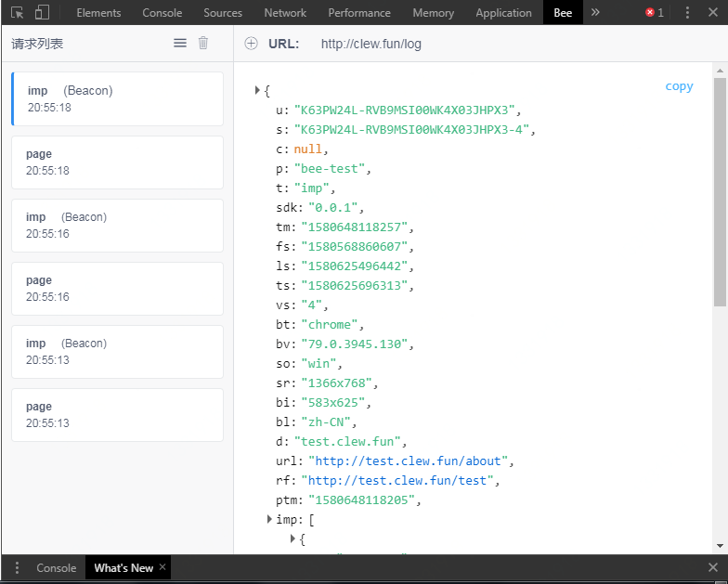Open the Memory tab
The width and height of the screenshot is (728, 584).
(x=433, y=13)
